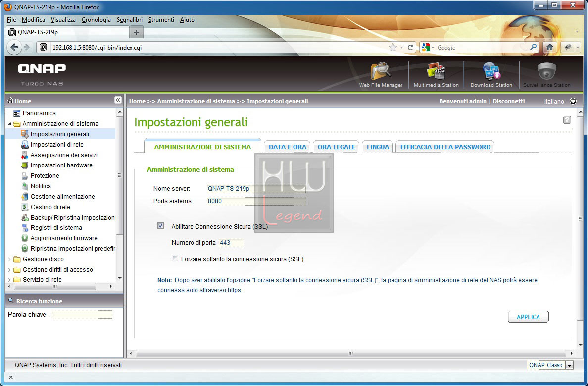Click the Notifica icon
The image size is (588, 386).
25,186
